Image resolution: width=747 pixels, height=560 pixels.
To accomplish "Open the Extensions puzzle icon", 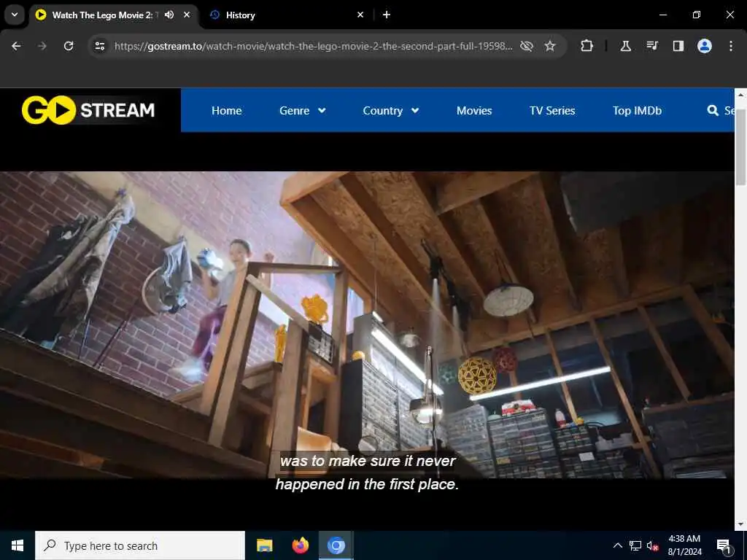I will click(x=587, y=46).
